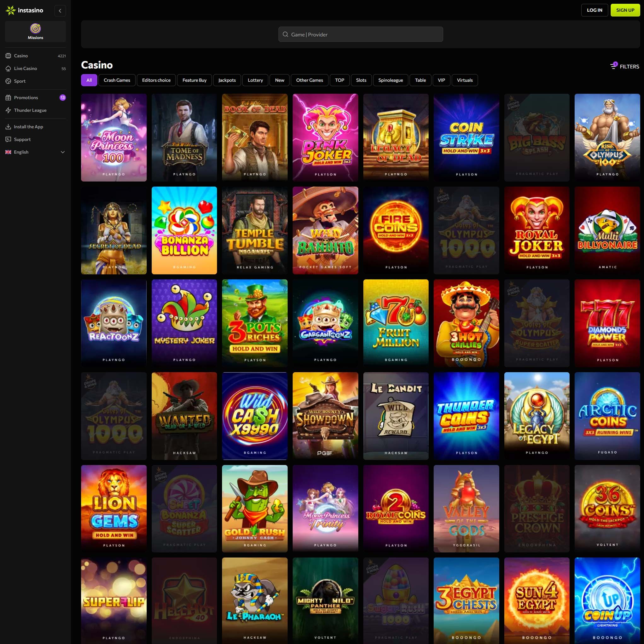Click the Install the App download icon
The width and height of the screenshot is (644, 644).
click(x=8, y=127)
